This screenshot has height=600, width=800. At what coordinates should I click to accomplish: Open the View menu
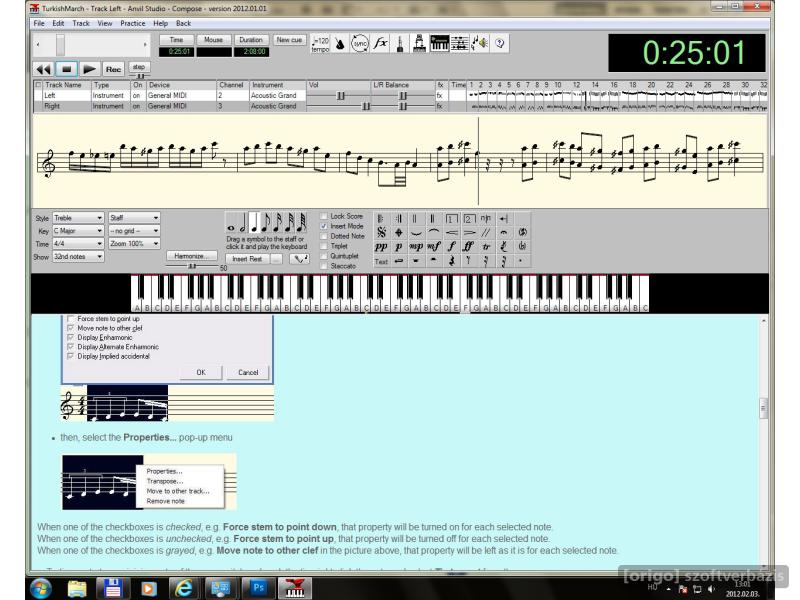click(x=105, y=23)
